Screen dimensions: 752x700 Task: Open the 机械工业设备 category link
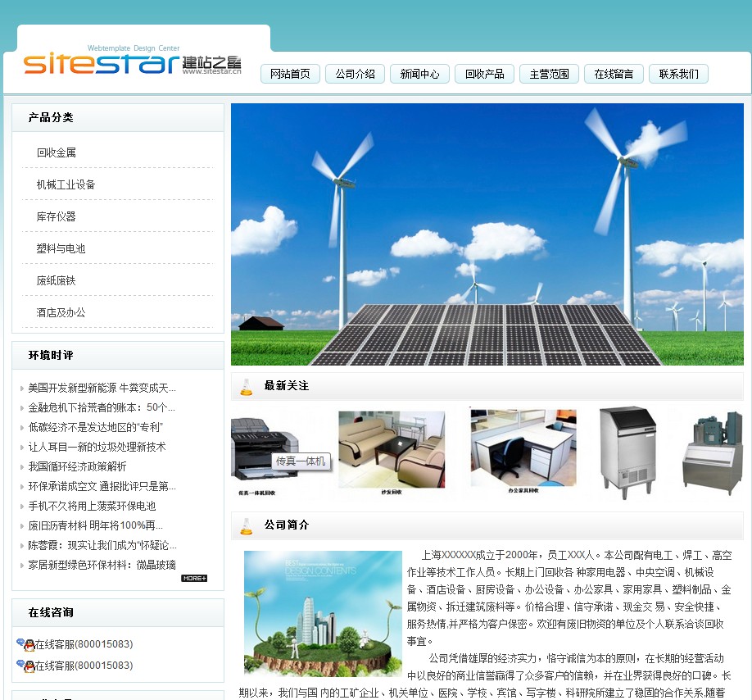[x=66, y=184]
